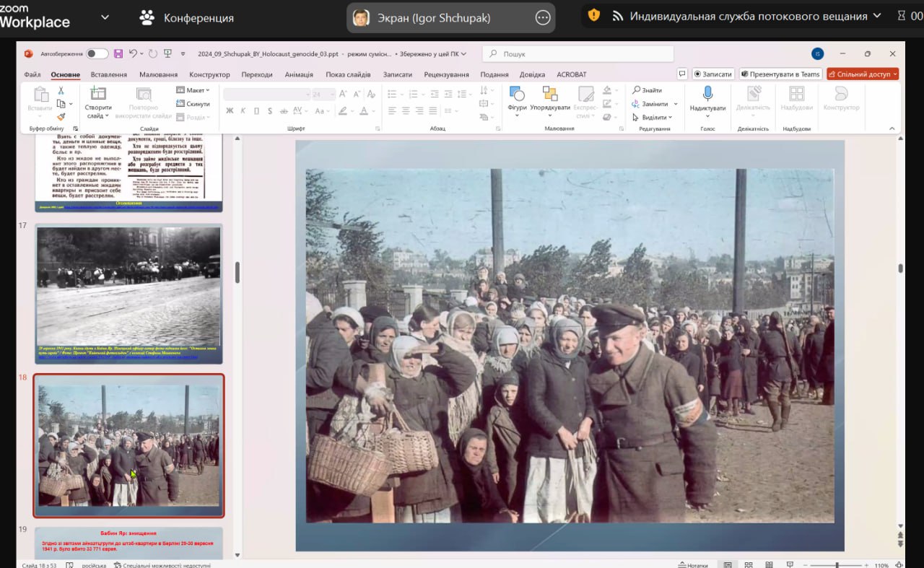Click the Фігури shapes icon
This screenshot has width=924, height=568.
pyautogui.click(x=517, y=94)
